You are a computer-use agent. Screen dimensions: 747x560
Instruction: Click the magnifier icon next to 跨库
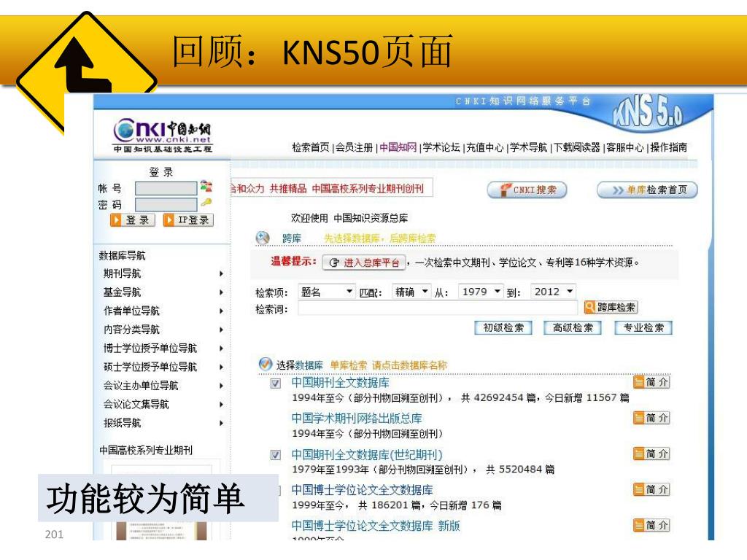coord(263,238)
